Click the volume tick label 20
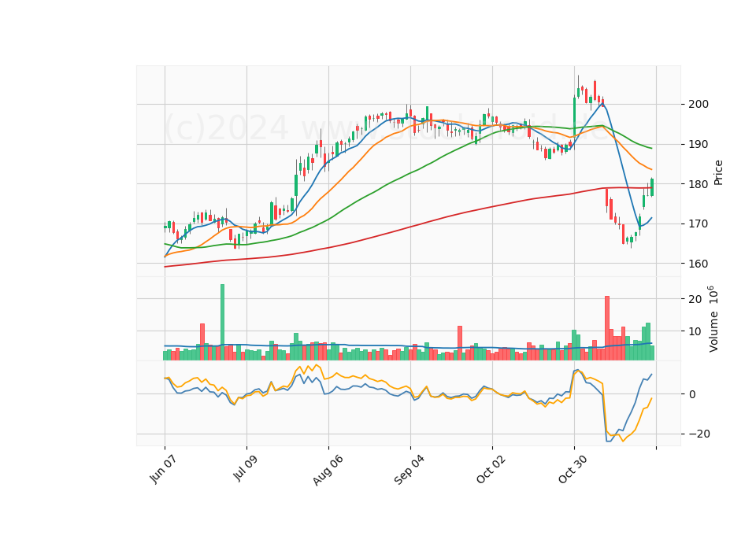This screenshot has width=756, height=543. pos(695,299)
